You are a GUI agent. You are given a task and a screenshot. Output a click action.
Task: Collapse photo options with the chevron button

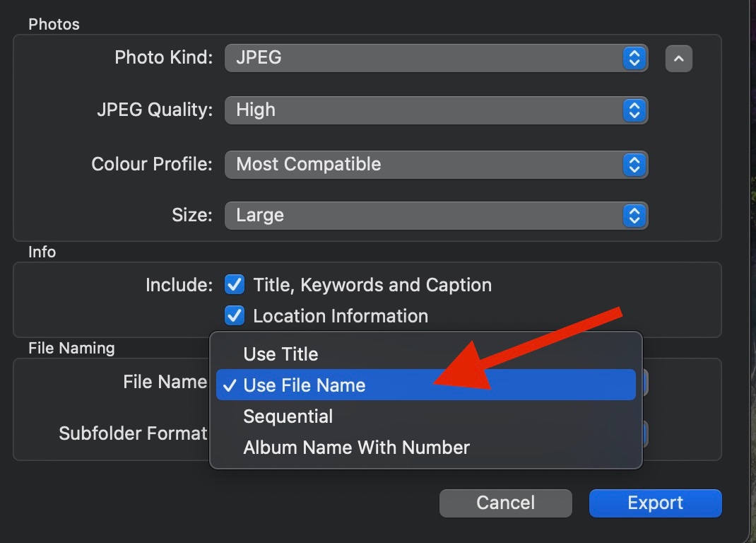pos(678,59)
